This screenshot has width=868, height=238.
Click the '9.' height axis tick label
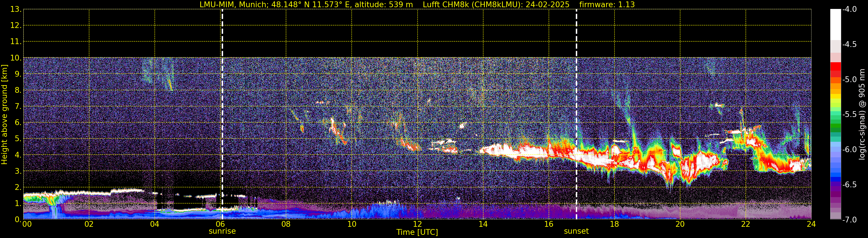tap(18, 74)
